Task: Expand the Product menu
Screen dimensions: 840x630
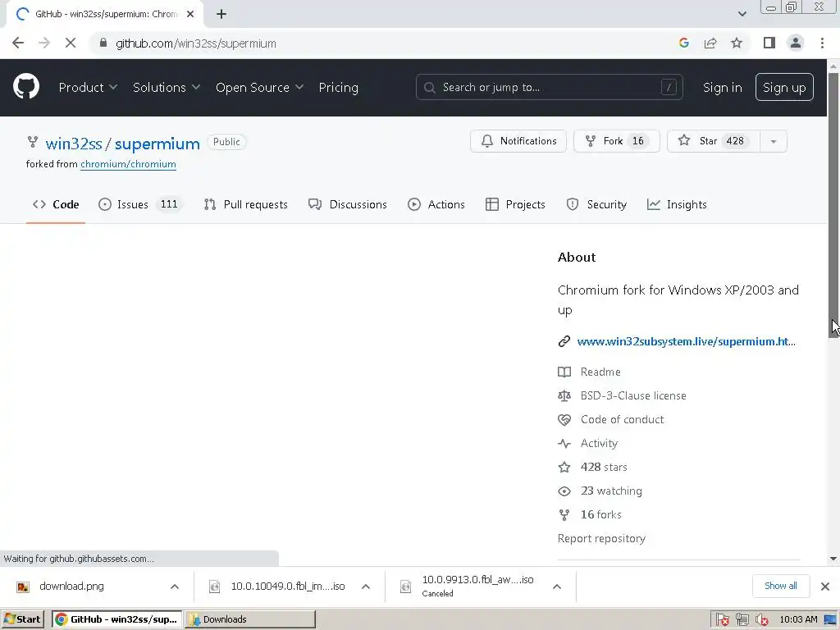Action: point(88,87)
